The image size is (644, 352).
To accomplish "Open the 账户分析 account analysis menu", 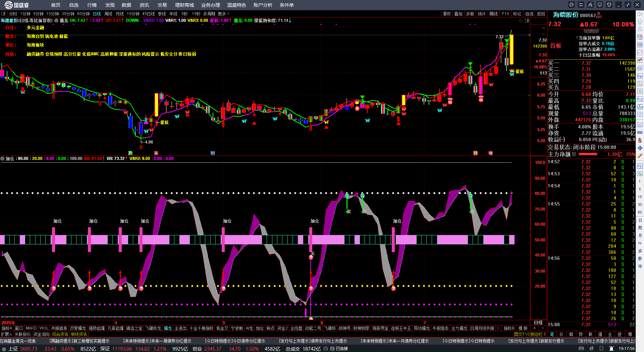I will (x=263, y=5).
